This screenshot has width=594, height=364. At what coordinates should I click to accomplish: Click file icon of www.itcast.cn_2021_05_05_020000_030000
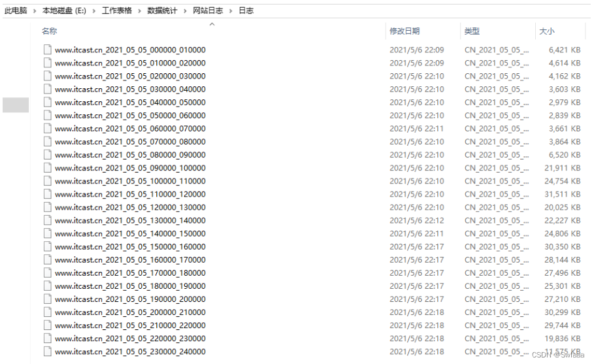(x=47, y=76)
